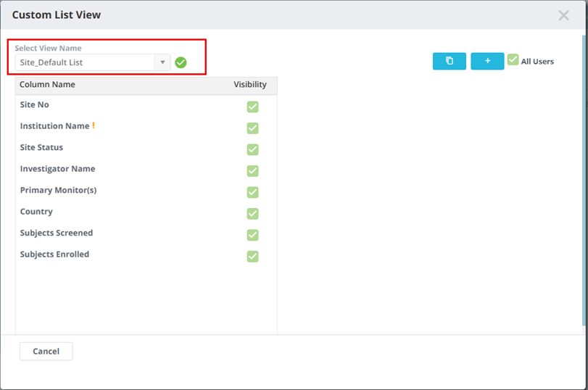Select the Subjects Enrolled row label
This screenshot has height=390, width=588.
[55, 254]
